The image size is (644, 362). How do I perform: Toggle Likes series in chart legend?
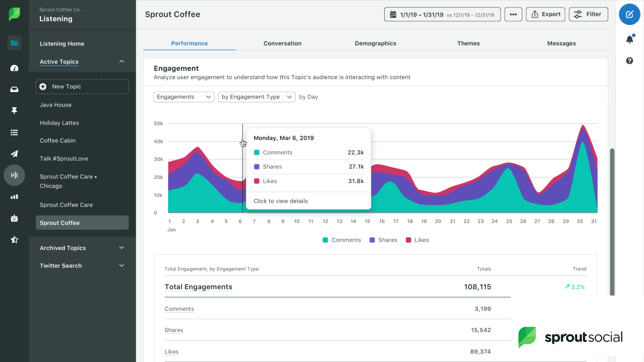pyautogui.click(x=417, y=240)
